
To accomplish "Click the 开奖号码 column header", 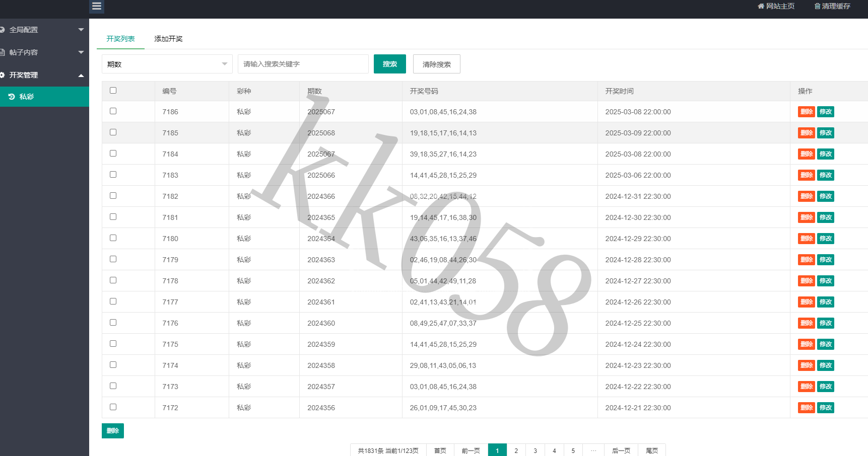I will tap(424, 91).
